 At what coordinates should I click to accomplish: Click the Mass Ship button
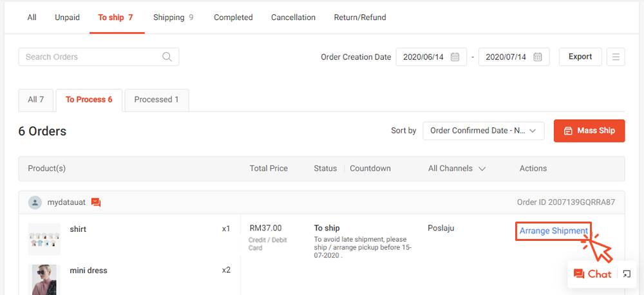click(589, 131)
